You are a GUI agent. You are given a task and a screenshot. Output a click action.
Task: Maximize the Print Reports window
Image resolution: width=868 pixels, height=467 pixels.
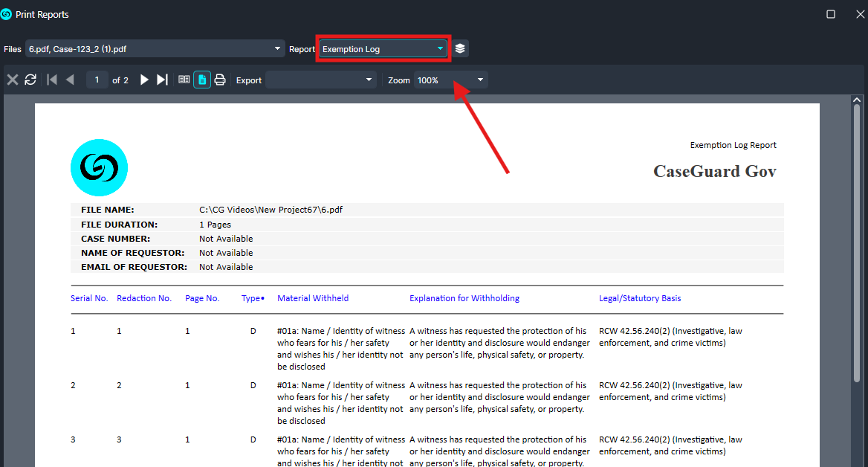click(x=831, y=14)
